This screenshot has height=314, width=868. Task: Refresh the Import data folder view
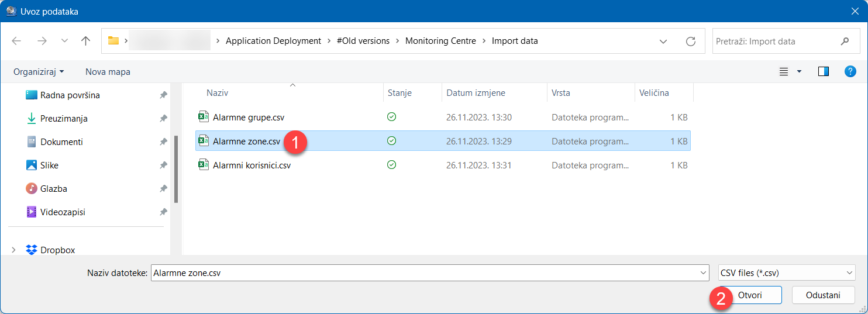(690, 41)
